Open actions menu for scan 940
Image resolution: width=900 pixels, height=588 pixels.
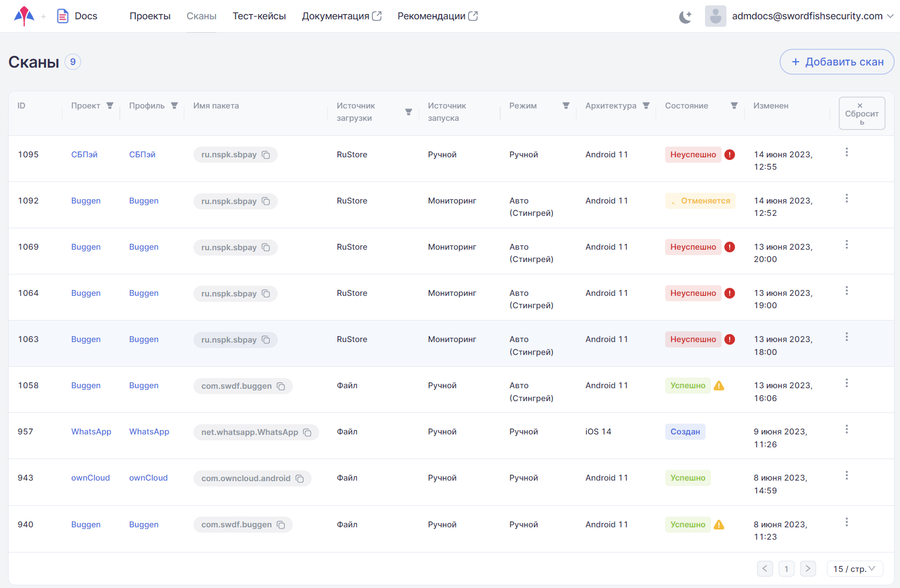(847, 522)
